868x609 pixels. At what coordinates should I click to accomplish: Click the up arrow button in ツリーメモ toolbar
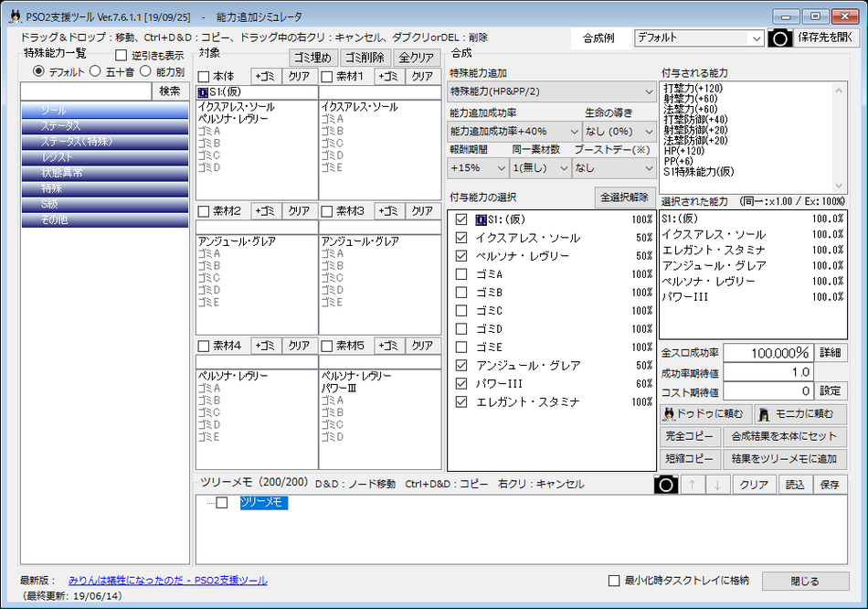[x=692, y=485]
